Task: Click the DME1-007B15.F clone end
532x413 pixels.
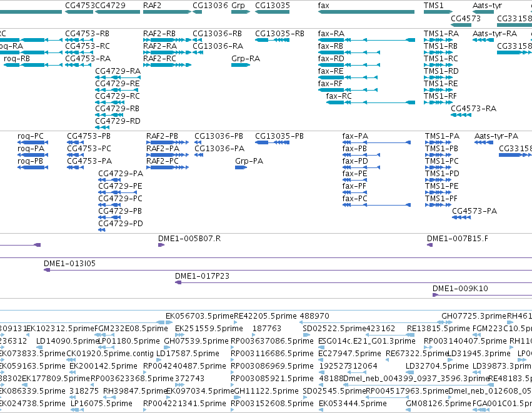Action: point(429,245)
